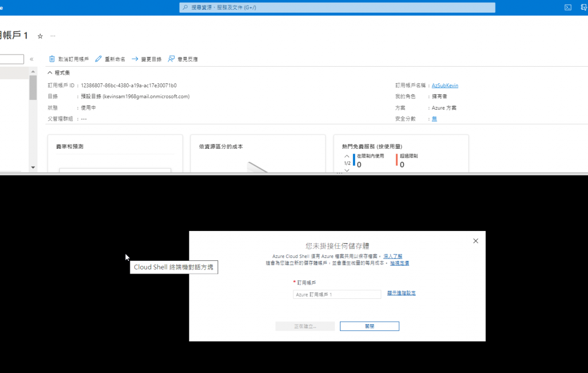The height and width of the screenshot is (373, 588).
Task: Click the side menu scrollbar up arrow
Action: coord(33,71)
